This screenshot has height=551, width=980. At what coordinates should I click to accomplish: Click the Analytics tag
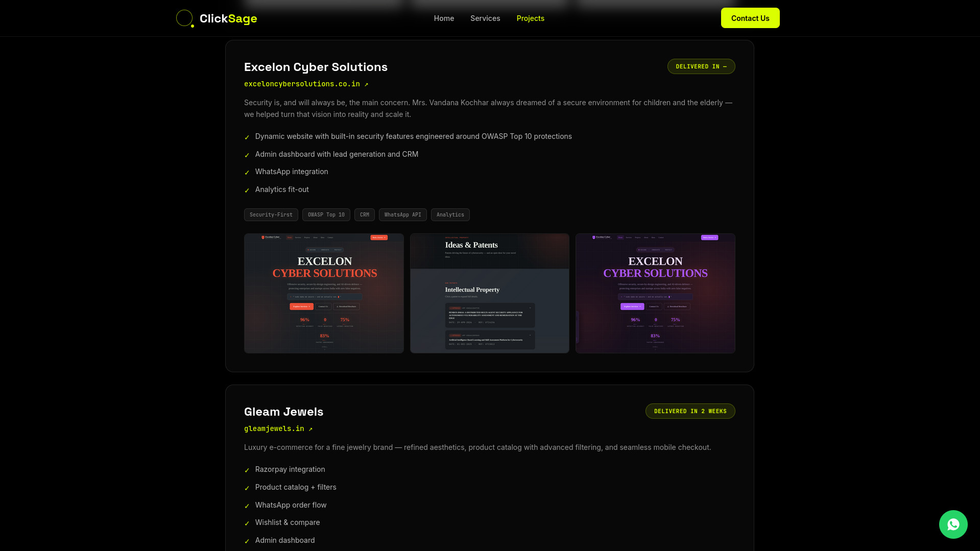(450, 214)
